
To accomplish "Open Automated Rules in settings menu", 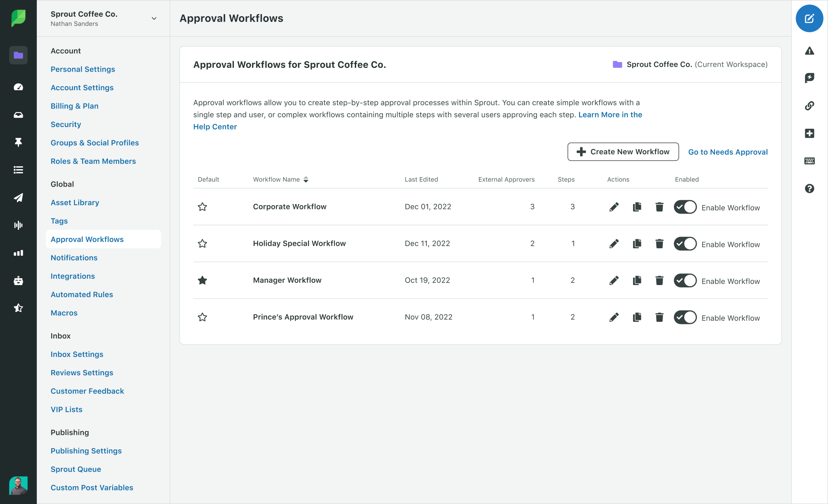I will [82, 295].
